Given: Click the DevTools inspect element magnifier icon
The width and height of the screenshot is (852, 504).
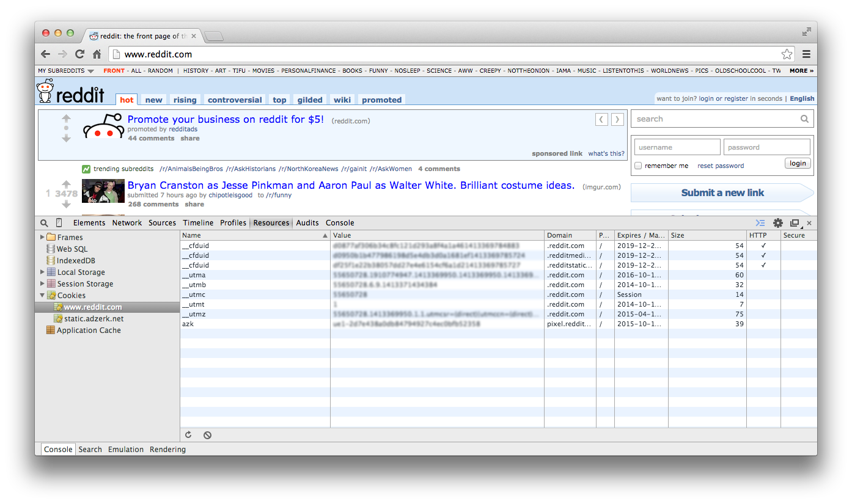Looking at the screenshot, I should point(45,223).
